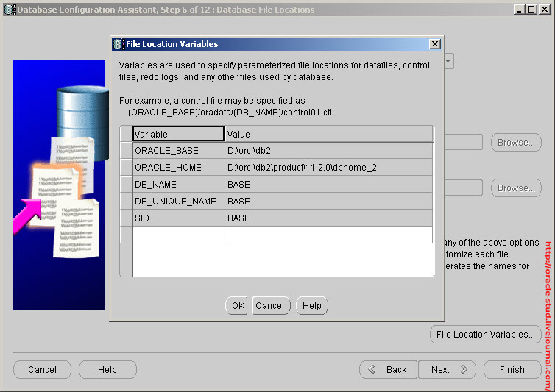This screenshot has height=392, width=555.
Task: Select the Variable column header
Action: click(178, 134)
